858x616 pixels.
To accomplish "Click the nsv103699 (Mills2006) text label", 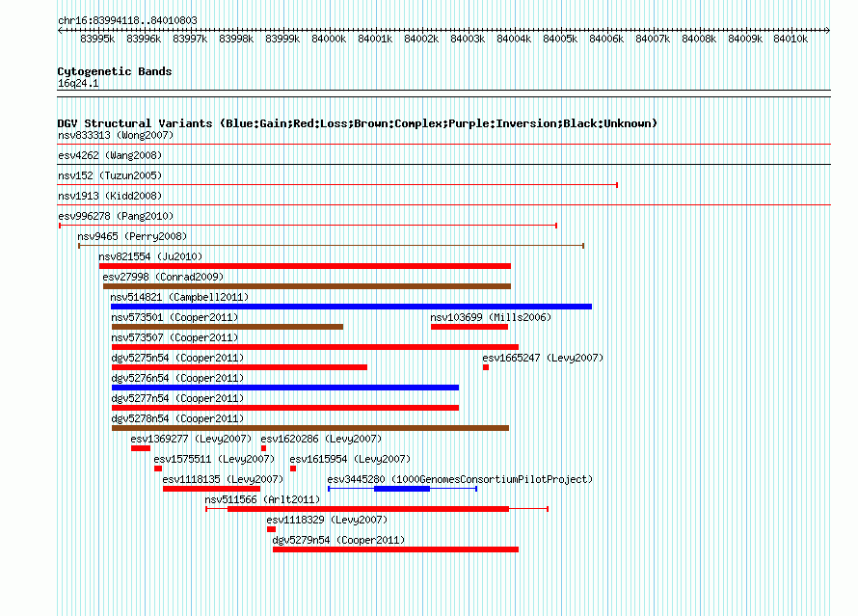I will tap(491, 317).
